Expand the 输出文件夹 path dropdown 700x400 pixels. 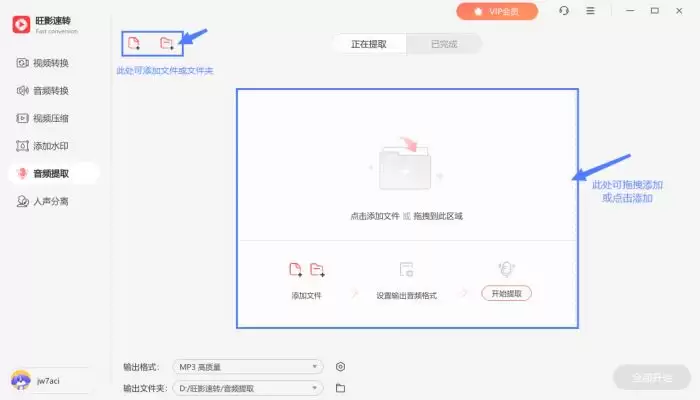(x=248, y=388)
